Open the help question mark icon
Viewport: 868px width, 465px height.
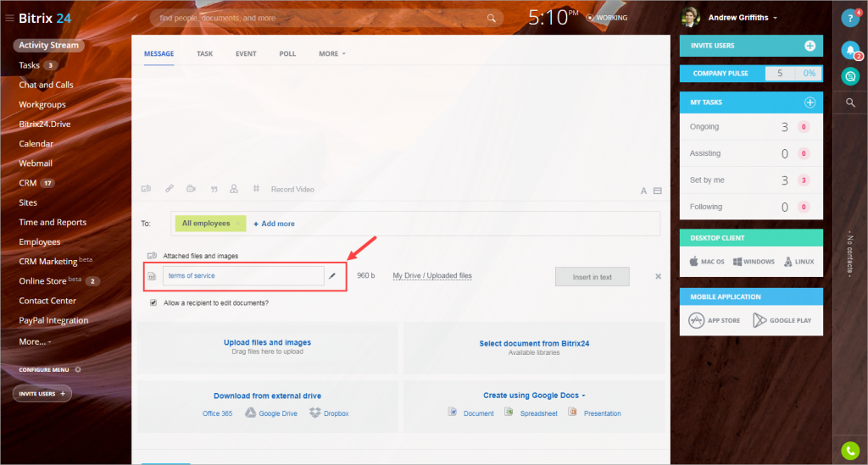point(850,19)
